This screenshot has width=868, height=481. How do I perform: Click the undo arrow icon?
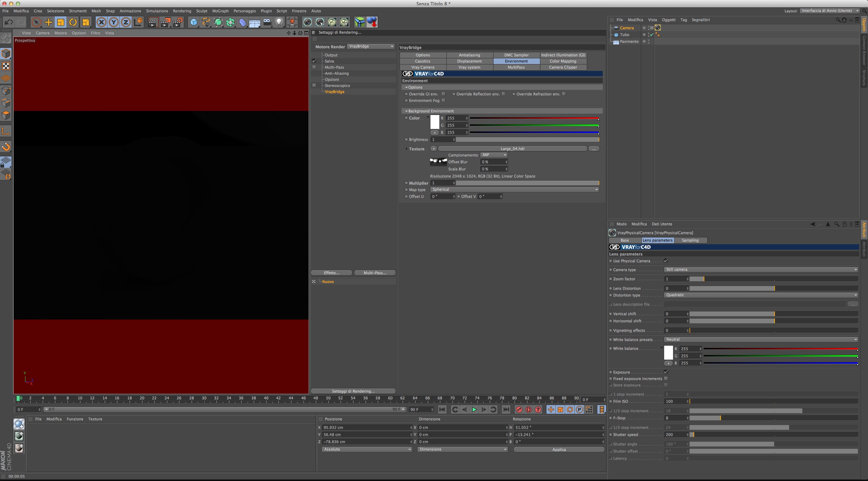tap(8, 22)
